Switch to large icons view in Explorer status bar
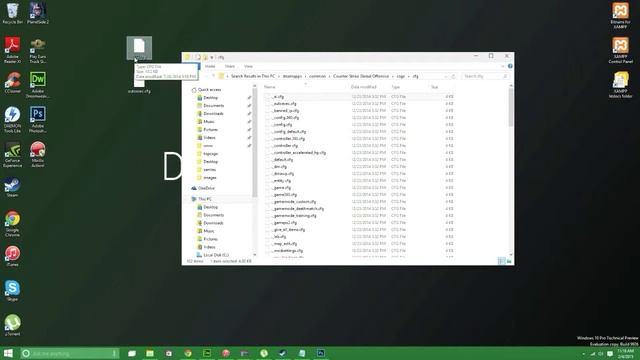The width and height of the screenshot is (640, 360). (x=509, y=261)
